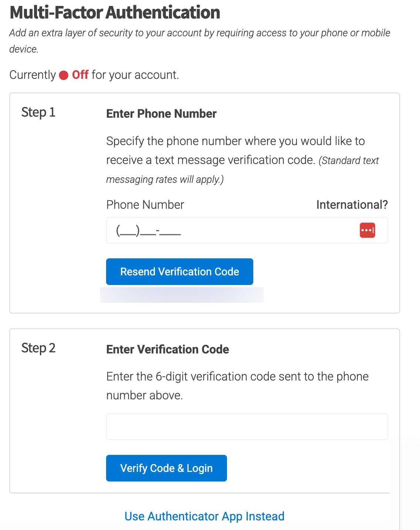Resend the verification code

point(180,272)
